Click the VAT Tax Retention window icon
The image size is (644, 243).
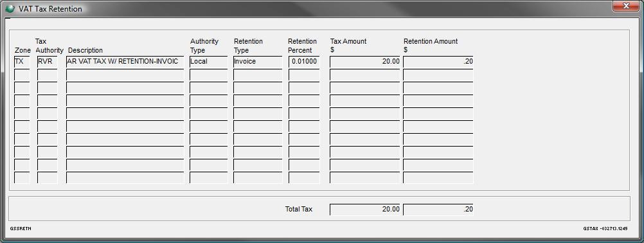click(x=10, y=9)
